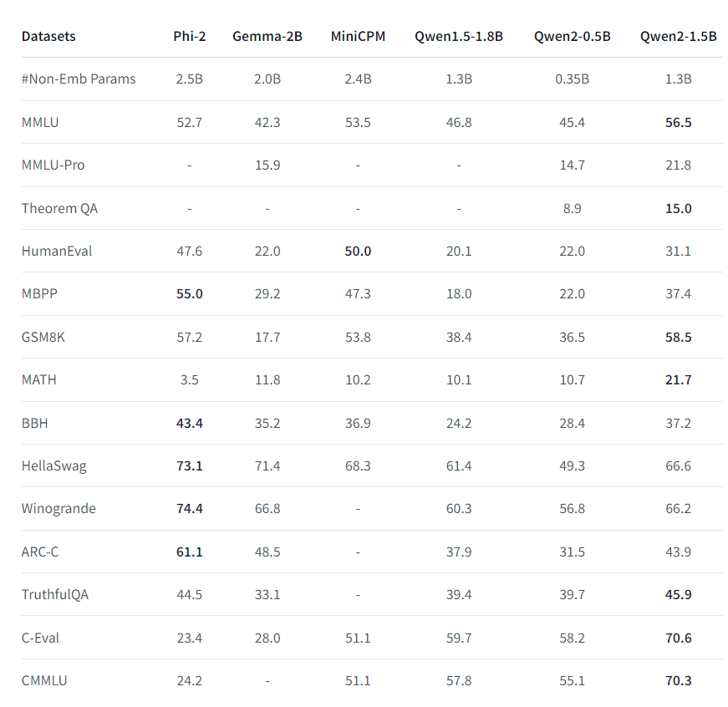Select the MMLU row label

[x=41, y=122]
